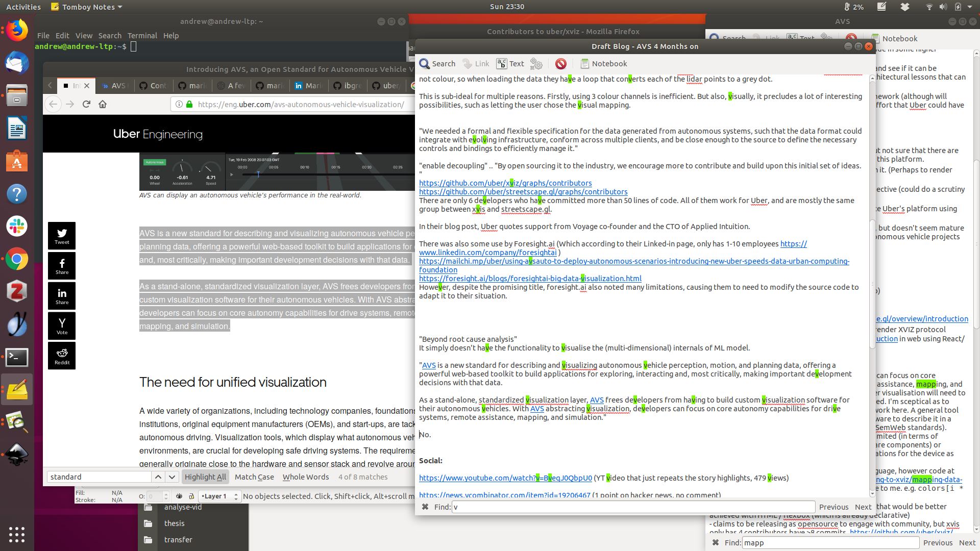Click Next in the Draft Blog find bar
The width and height of the screenshot is (980, 551).
(x=863, y=507)
